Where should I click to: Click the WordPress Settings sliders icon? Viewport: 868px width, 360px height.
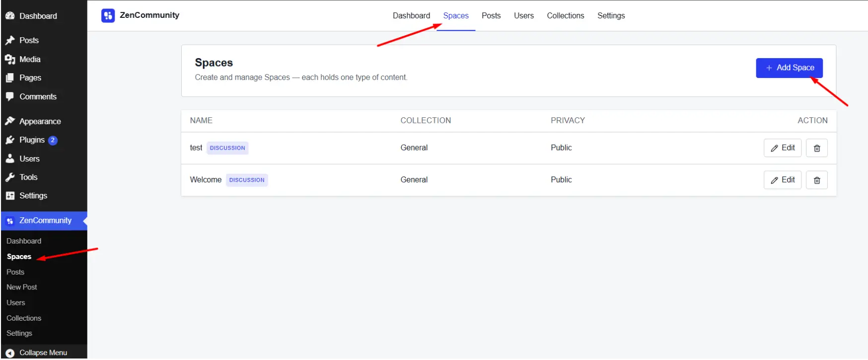[x=10, y=196]
